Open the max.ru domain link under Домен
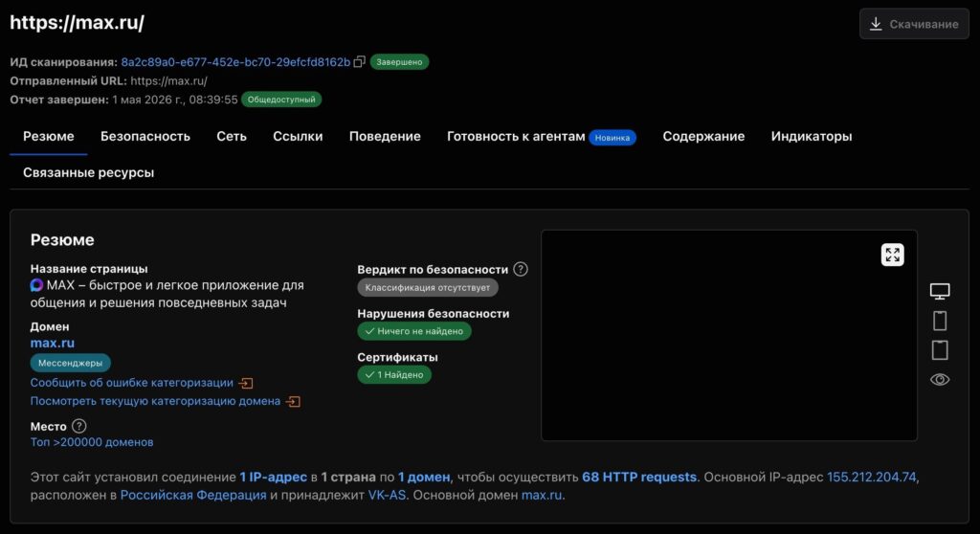 (x=53, y=343)
